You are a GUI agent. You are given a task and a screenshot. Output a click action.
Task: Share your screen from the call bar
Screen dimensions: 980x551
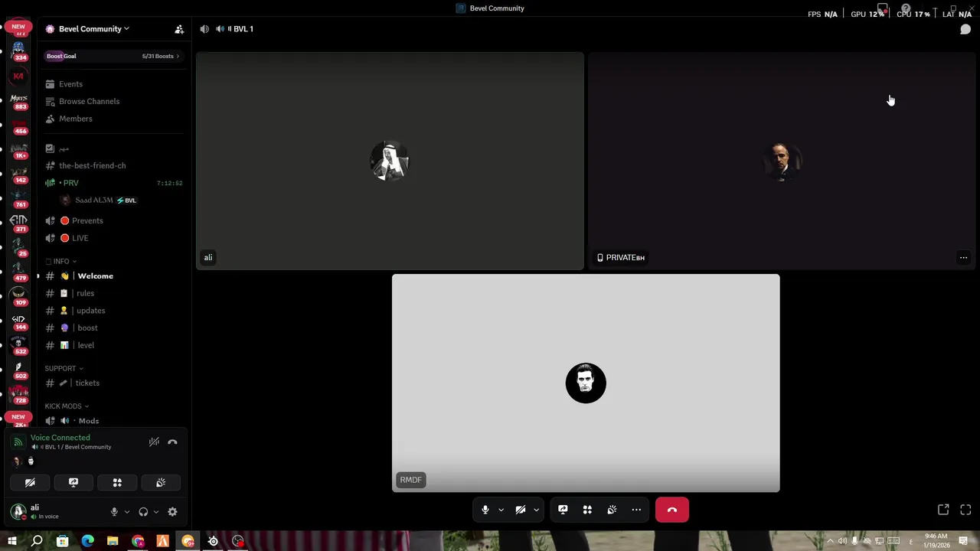[x=563, y=510]
